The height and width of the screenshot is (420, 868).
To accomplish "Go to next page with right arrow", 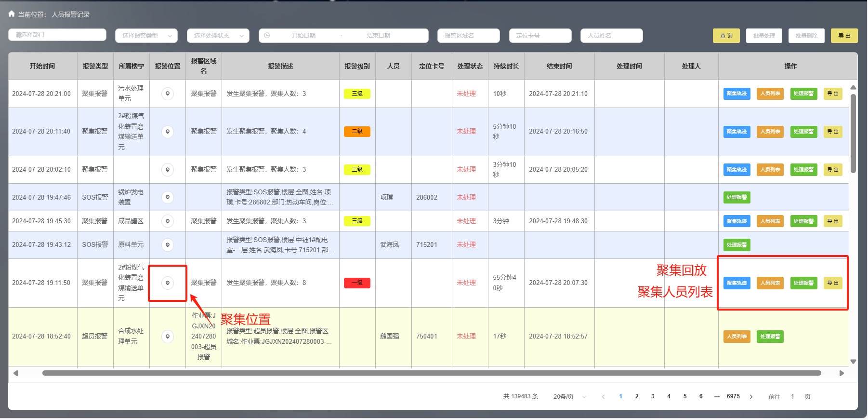I will point(751,396).
